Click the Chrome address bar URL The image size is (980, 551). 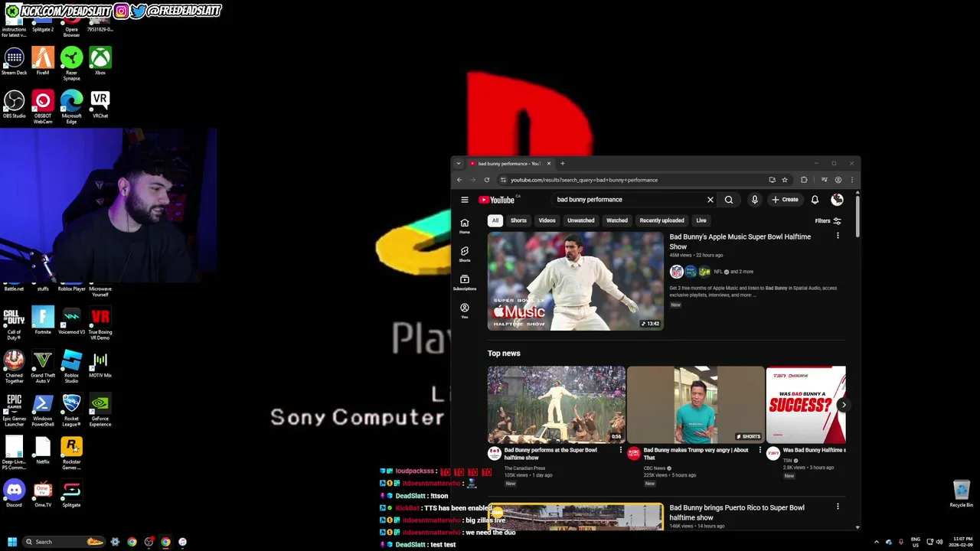(x=584, y=180)
